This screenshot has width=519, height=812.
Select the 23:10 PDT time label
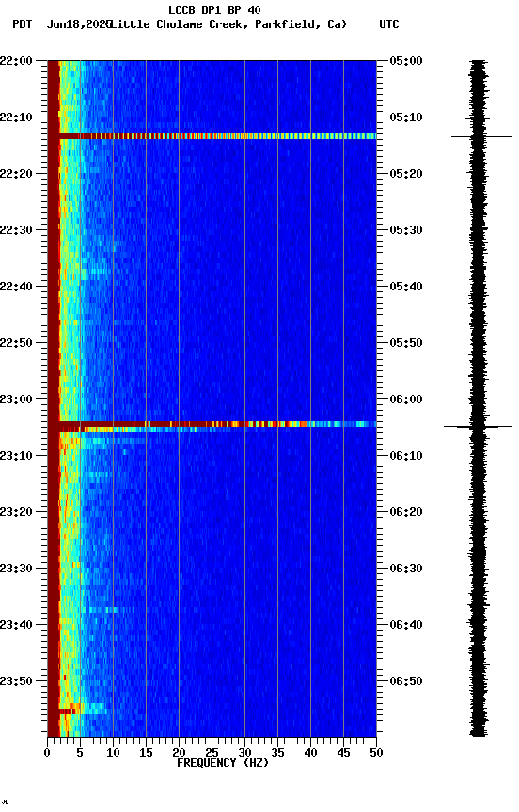click(16, 456)
